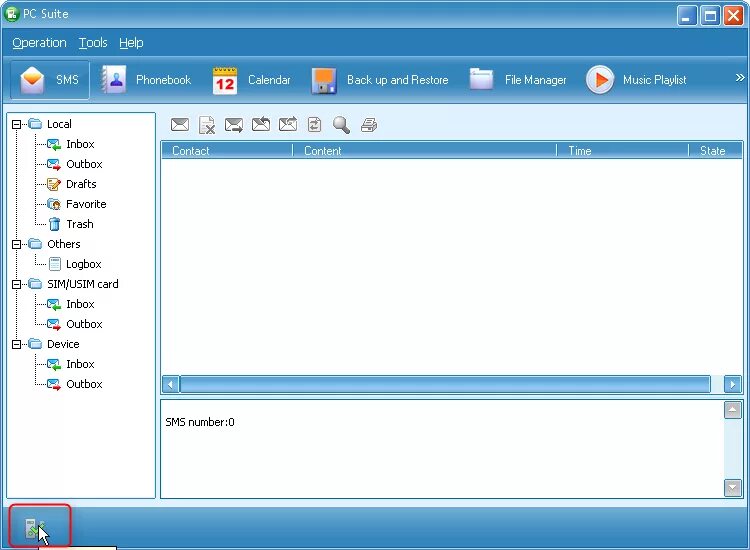
Task: Open the SMS module
Action: pos(50,80)
